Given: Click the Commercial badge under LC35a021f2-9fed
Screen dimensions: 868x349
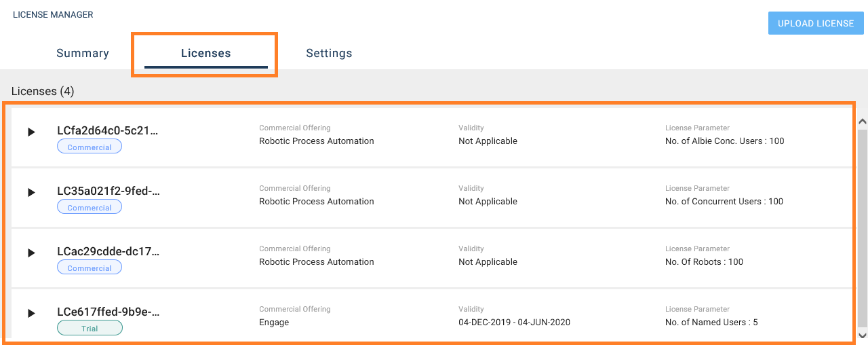Looking at the screenshot, I should [90, 207].
